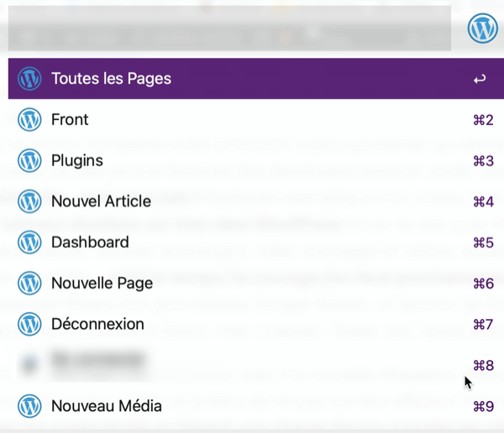Click the ⌘6 shortcut label
The width and height of the screenshot is (504, 433).
pyautogui.click(x=483, y=284)
